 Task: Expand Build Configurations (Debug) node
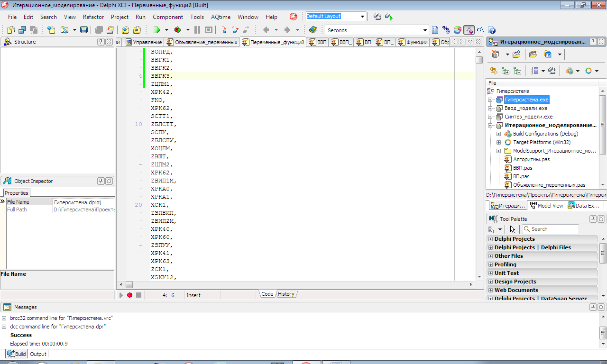tap(499, 134)
